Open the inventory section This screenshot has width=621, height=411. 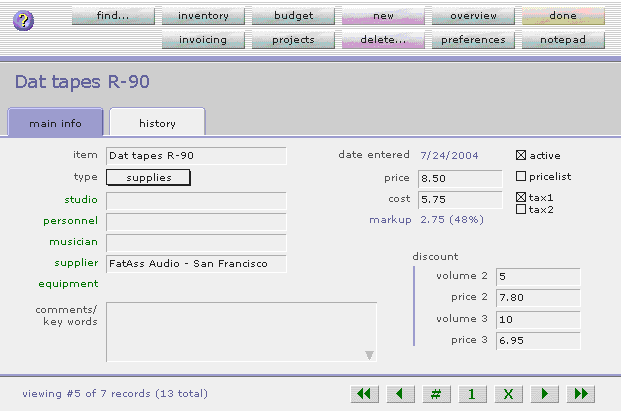point(203,16)
